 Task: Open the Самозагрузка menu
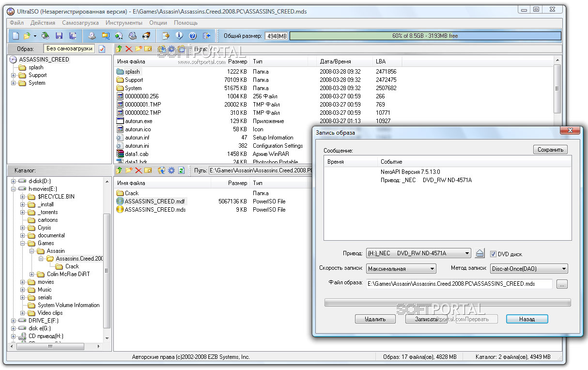click(80, 23)
